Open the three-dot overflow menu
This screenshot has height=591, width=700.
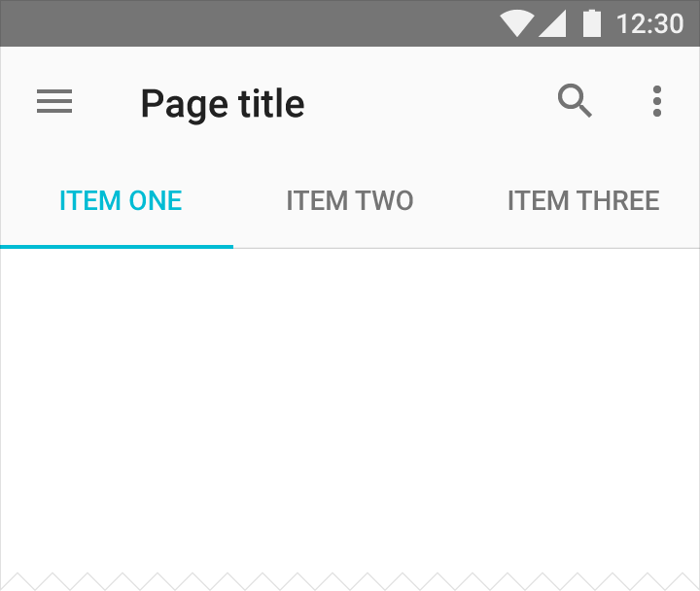coord(656,101)
